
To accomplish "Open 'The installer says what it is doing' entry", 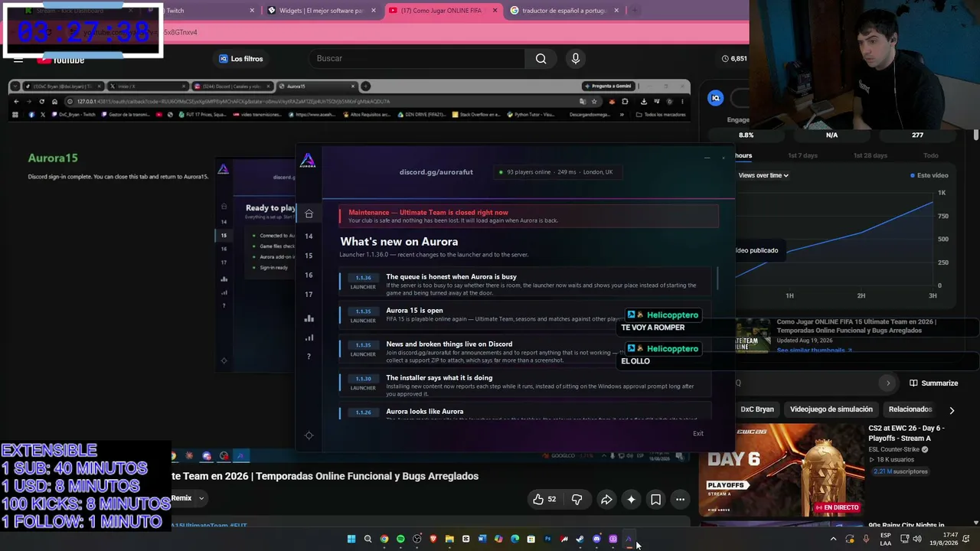I will [x=525, y=382].
